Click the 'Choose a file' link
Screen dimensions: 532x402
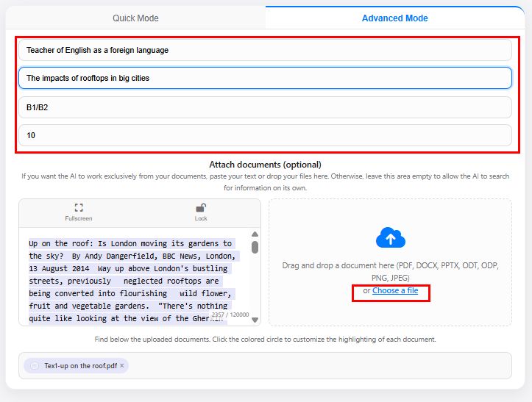[x=395, y=291]
